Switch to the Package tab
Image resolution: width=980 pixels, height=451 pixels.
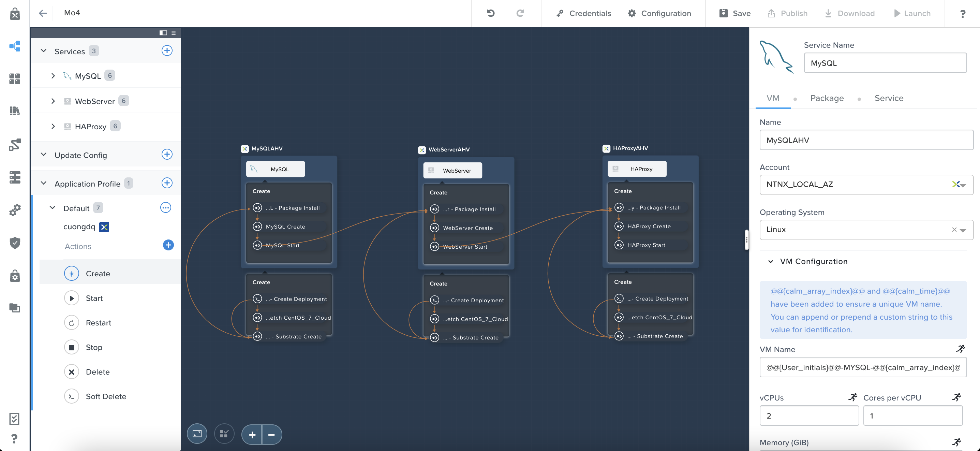(827, 98)
